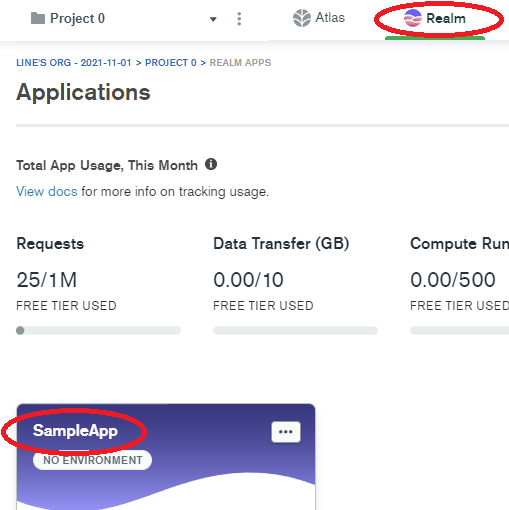Click the Realm logo icon
509x510 pixels.
tap(413, 18)
